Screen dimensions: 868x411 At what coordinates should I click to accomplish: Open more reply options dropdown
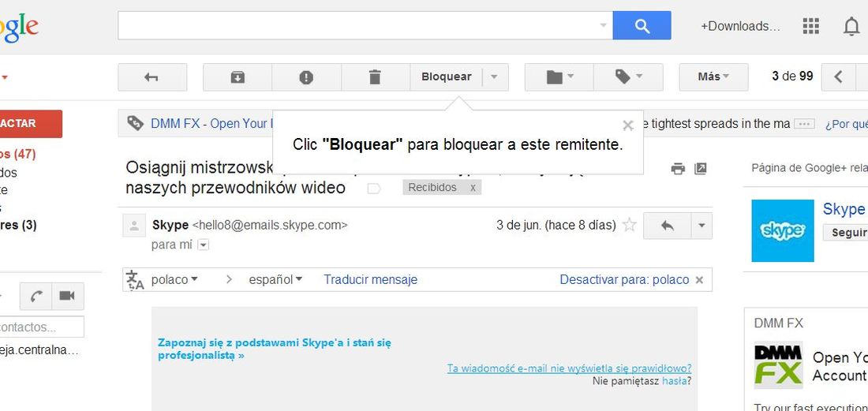point(702,226)
